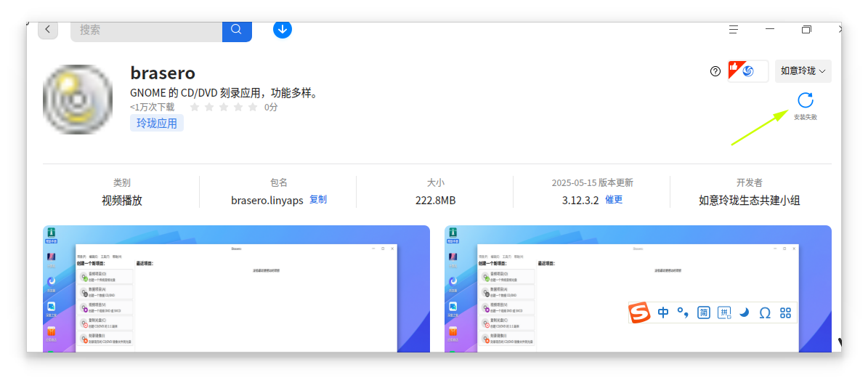This screenshot has height=383, width=868.
Task: Toggle Sogou punctuation mode
Action: pos(683,313)
